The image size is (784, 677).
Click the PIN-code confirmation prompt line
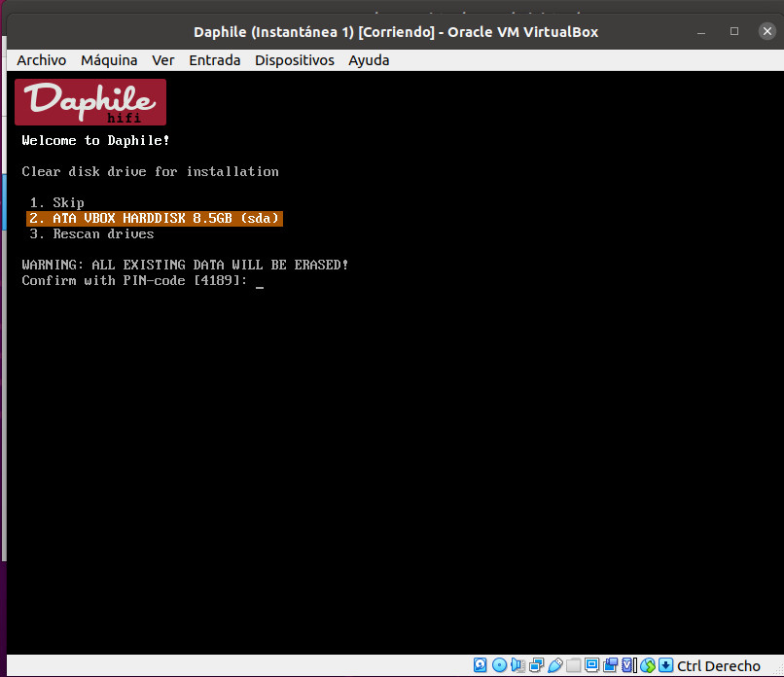pyautogui.click(x=142, y=280)
